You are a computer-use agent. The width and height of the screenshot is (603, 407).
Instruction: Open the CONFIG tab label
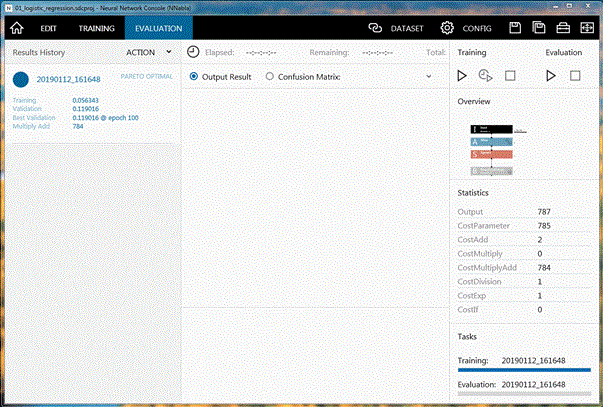[x=477, y=28]
